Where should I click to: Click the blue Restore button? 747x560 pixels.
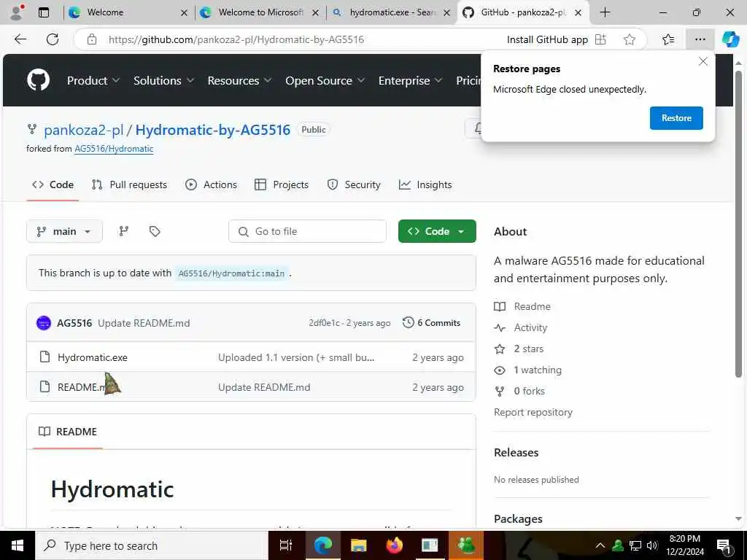676,118
